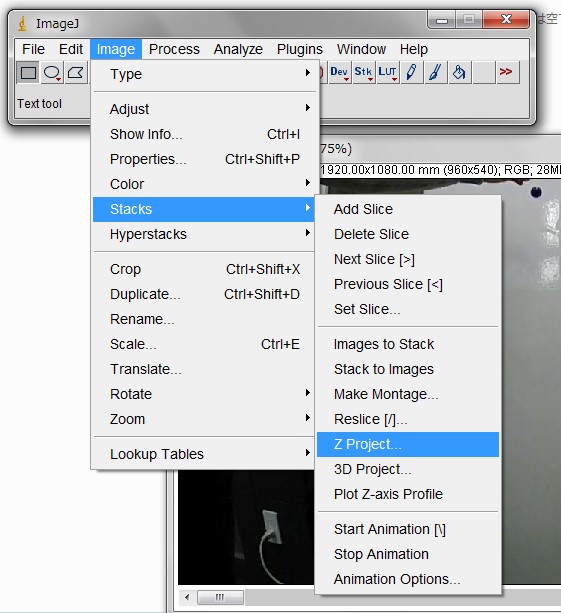Expand the Type submenu
The width and height of the screenshot is (561, 613).
pos(203,73)
